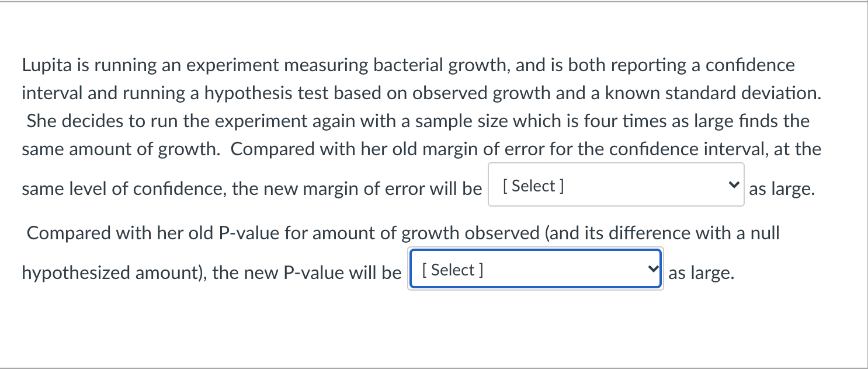Click the phrase "new margin of error will be"
The width and height of the screenshot is (868, 370).
pyautogui.click(x=357, y=189)
